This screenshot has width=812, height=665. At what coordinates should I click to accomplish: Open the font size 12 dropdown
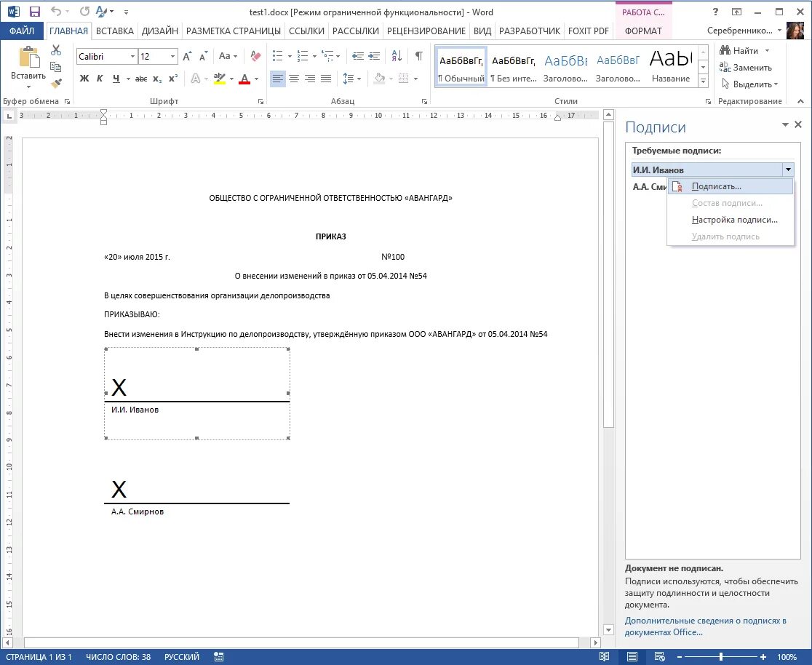[172, 56]
